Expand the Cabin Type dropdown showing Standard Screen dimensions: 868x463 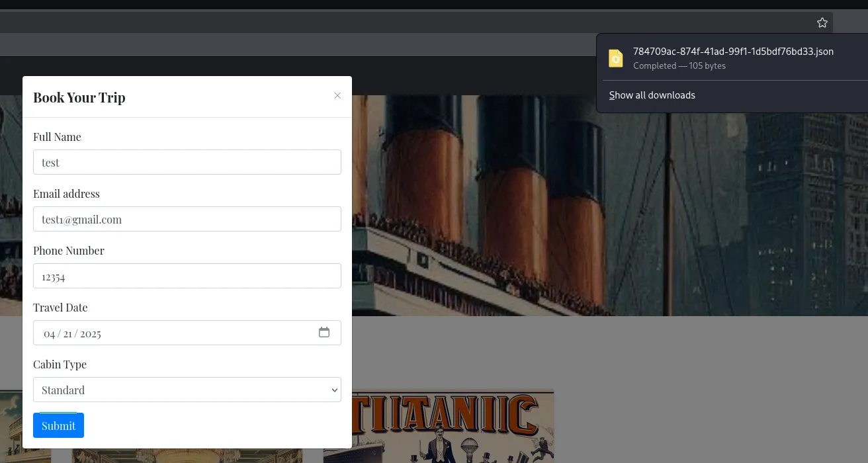pyautogui.click(x=187, y=390)
